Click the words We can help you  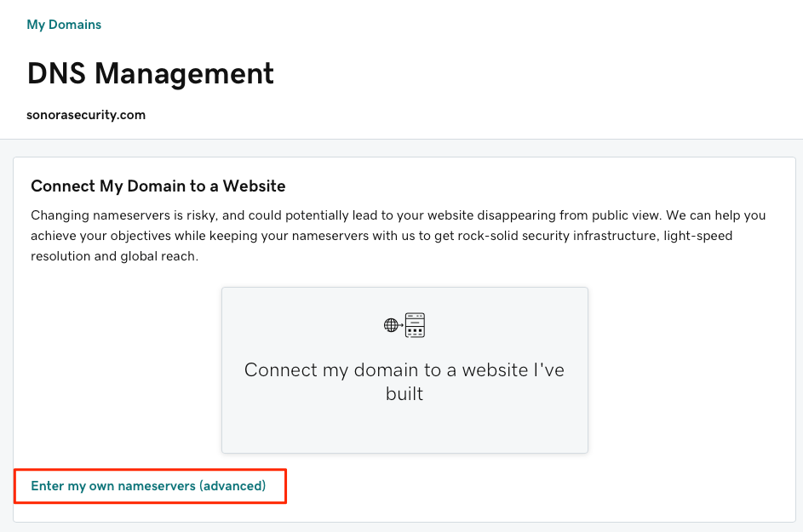click(x=716, y=215)
